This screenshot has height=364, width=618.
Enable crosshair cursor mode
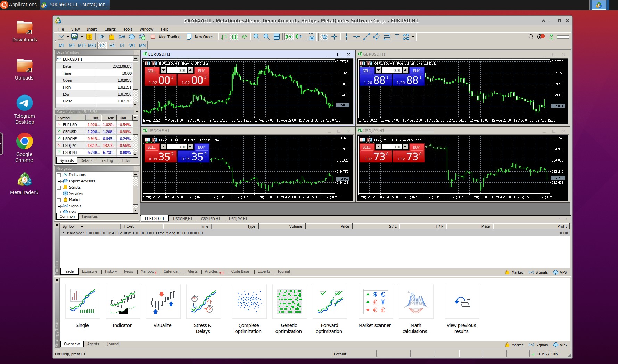335,37
